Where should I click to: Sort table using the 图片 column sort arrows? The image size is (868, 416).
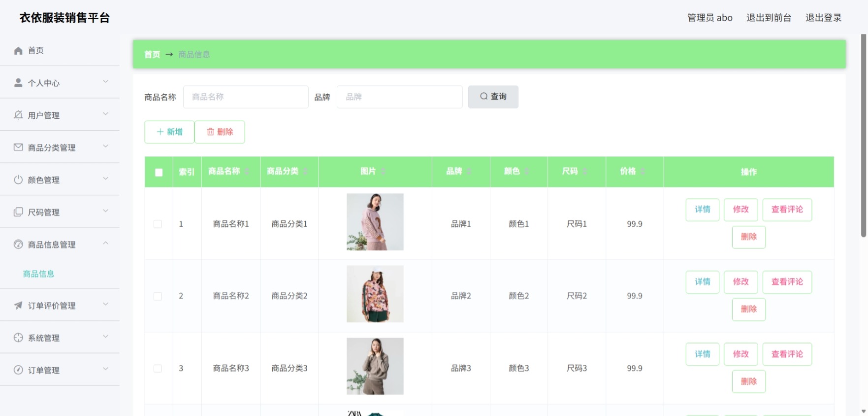click(383, 171)
